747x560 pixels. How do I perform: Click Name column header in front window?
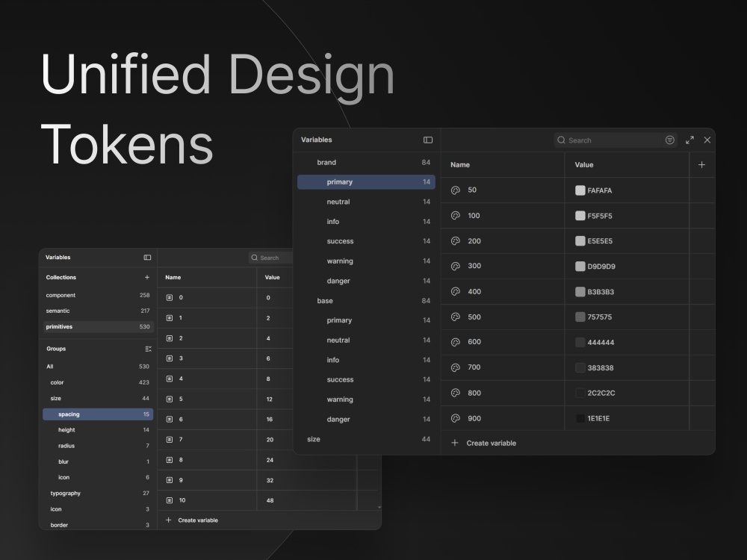coord(460,165)
